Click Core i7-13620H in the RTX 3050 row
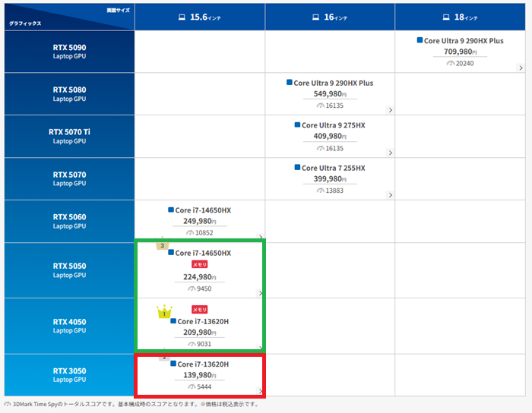 [203, 364]
